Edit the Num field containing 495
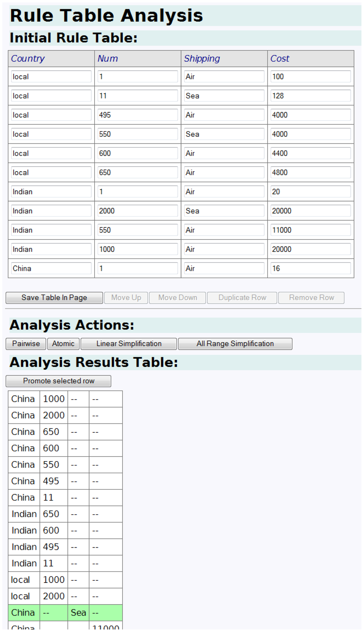 click(x=138, y=115)
